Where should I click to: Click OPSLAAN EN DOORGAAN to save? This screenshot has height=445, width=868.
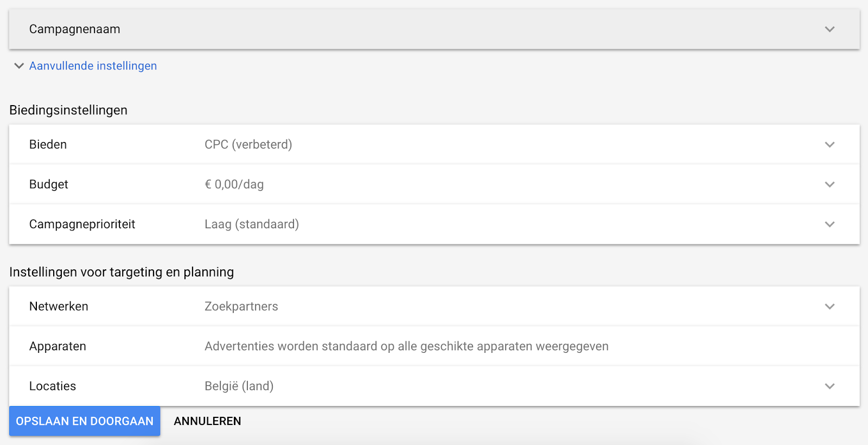84,421
